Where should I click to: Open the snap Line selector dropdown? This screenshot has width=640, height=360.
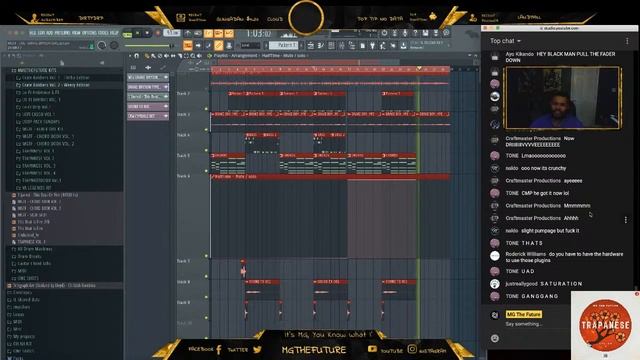250,46
